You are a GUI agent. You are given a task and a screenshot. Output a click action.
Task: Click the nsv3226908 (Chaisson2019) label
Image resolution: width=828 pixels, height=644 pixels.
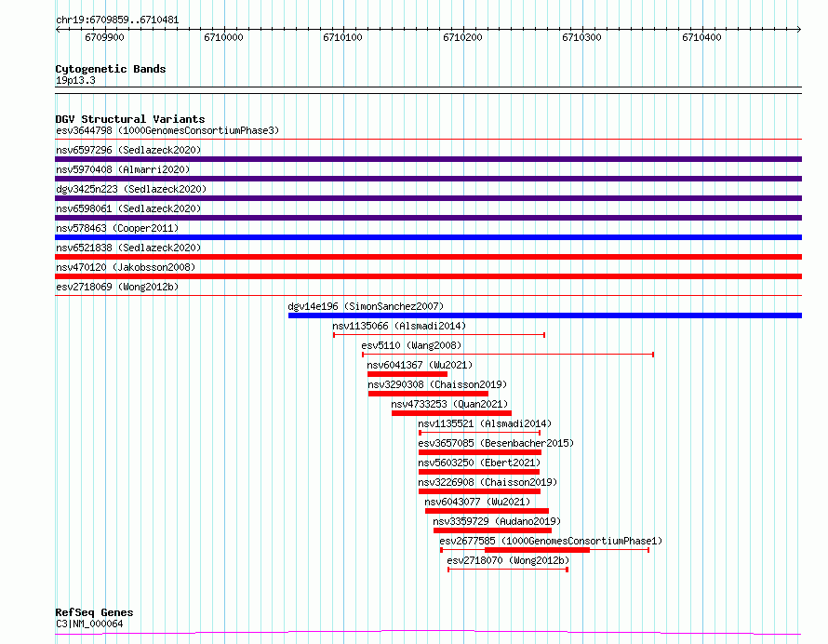(x=487, y=482)
